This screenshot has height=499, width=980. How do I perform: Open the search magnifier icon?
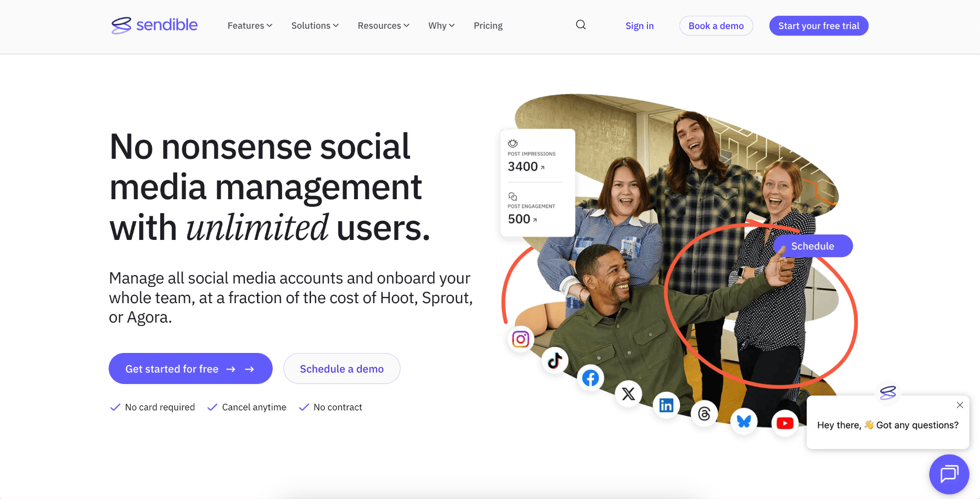[580, 25]
